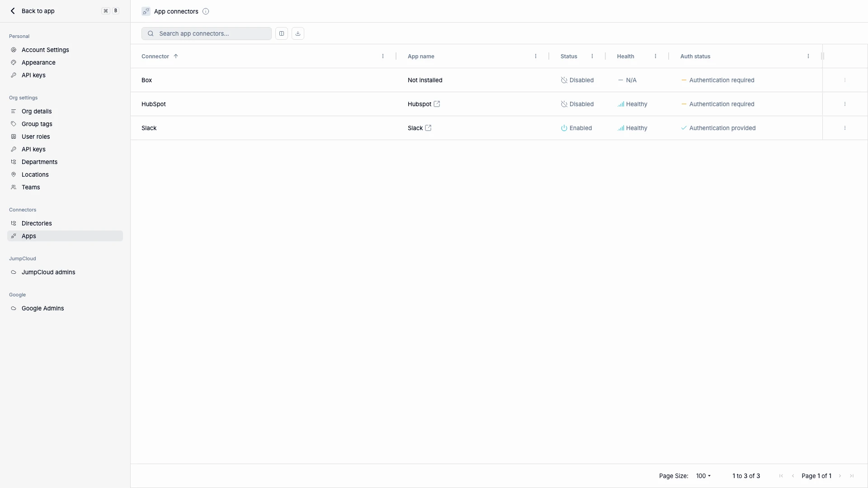Open Connector column options menu
Viewport: 868px width, 488px height.
pos(383,56)
